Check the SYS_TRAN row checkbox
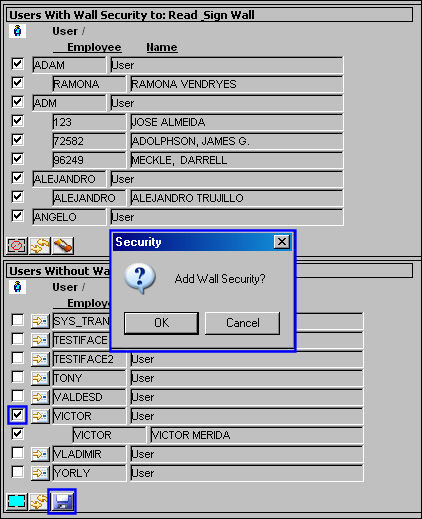 click(17, 320)
